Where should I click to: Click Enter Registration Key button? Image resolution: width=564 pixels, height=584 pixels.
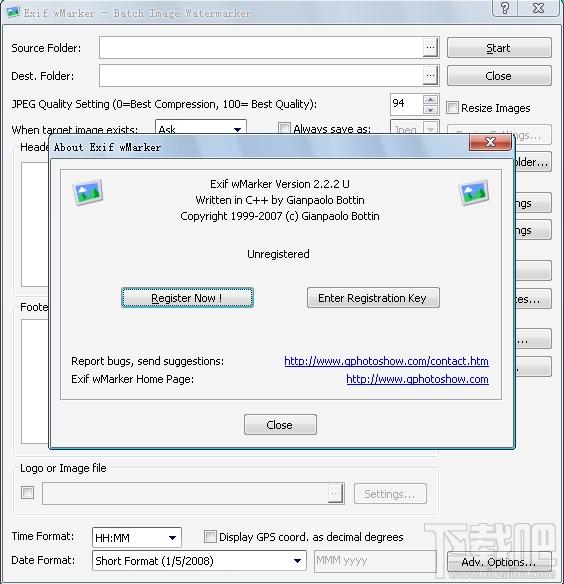[373, 298]
